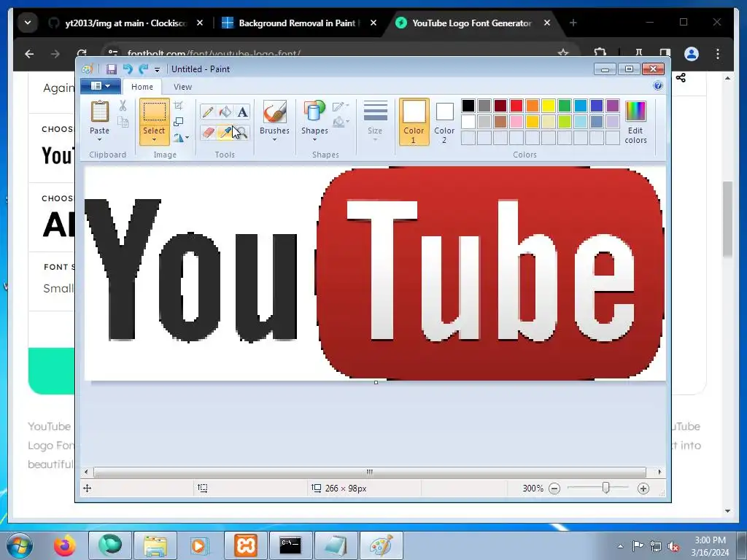Click the Cut scissors icon
Image resolution: width=747 pixels, height=560 pixels.
pos(123,106)
